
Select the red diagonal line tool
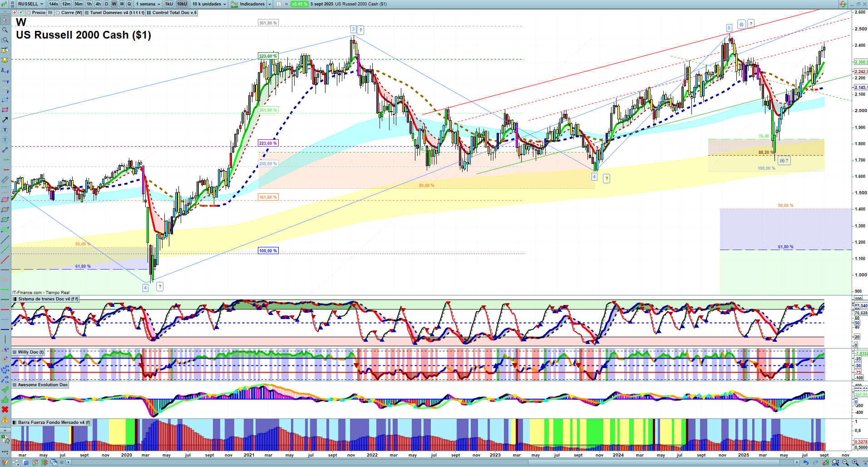click(5, 260)
